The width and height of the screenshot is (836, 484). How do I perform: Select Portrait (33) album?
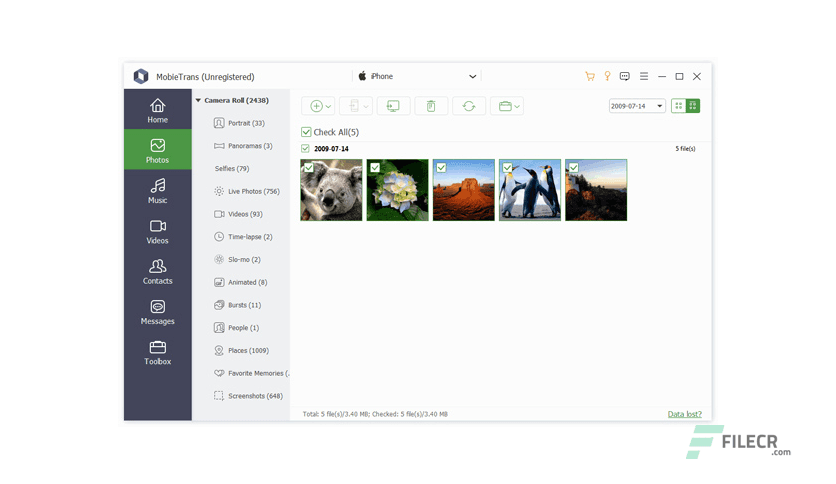(240, 123)
